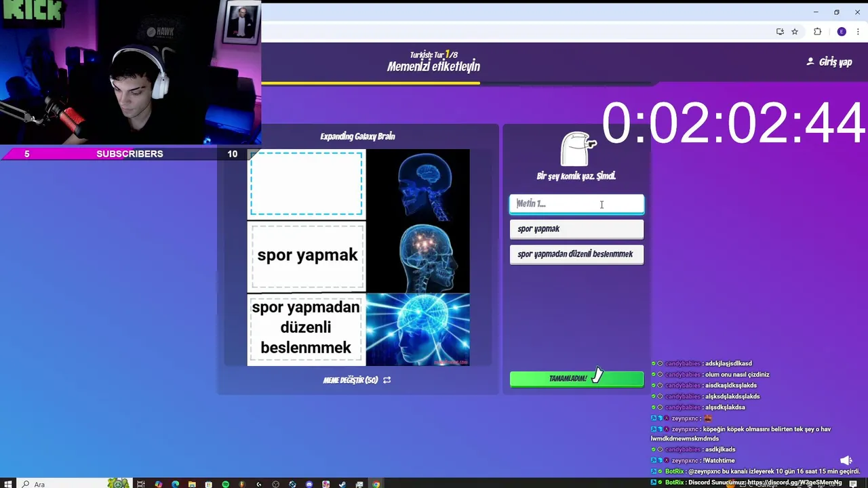868x488 pixels.
Task: Select the 'spor yapmak' text field
Action: 576,229
